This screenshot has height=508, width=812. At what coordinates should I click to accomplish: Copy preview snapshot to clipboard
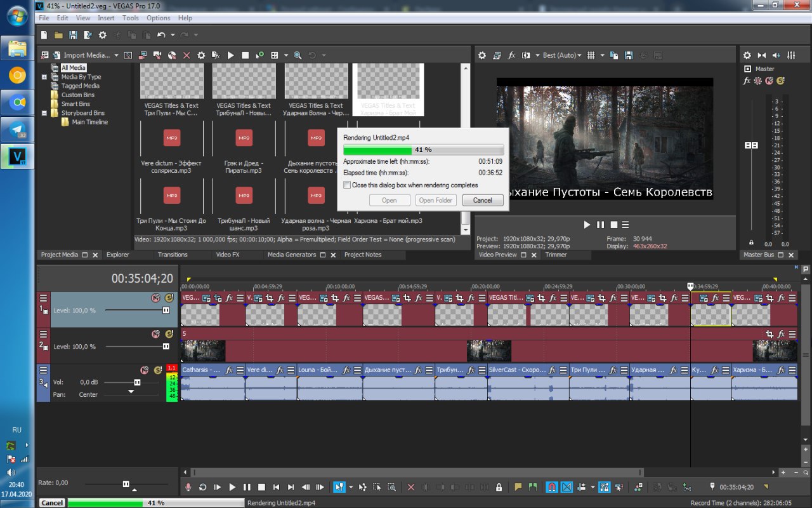614,55
